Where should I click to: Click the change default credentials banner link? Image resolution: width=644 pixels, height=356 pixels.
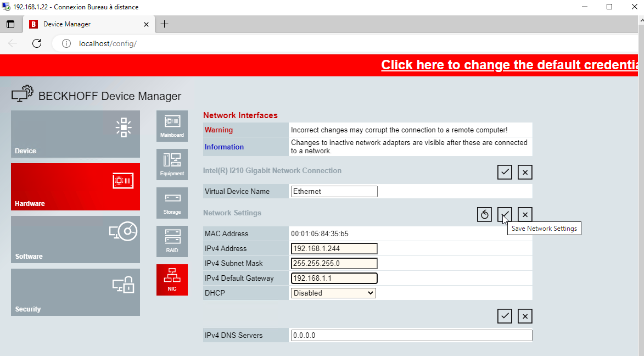pyautogui.click(x=509, y=65)
